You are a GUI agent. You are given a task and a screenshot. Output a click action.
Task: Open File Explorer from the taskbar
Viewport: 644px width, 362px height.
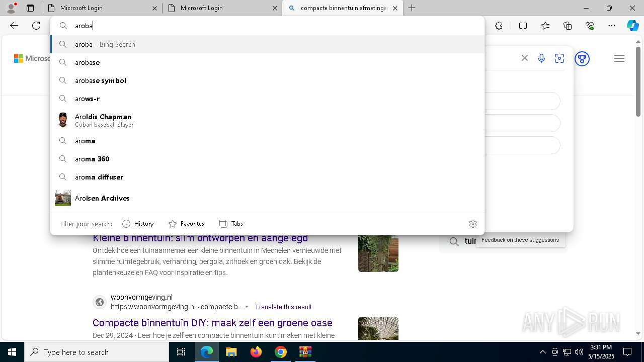[x=231, y=352]
